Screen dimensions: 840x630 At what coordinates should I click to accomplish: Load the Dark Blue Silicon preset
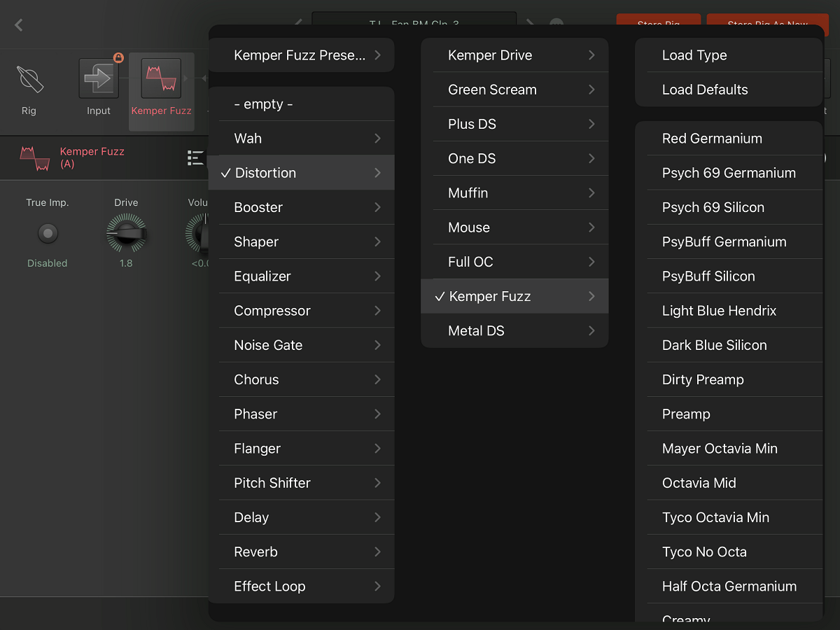pos(729,345)
